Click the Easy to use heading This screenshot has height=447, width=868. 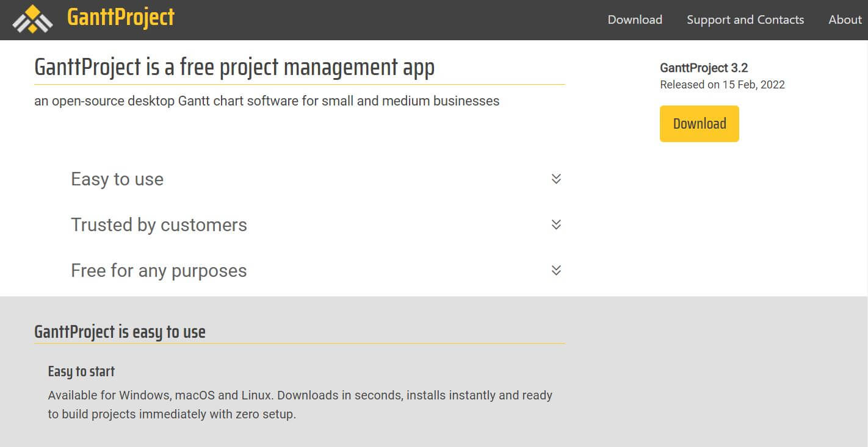tap(117, 179)
